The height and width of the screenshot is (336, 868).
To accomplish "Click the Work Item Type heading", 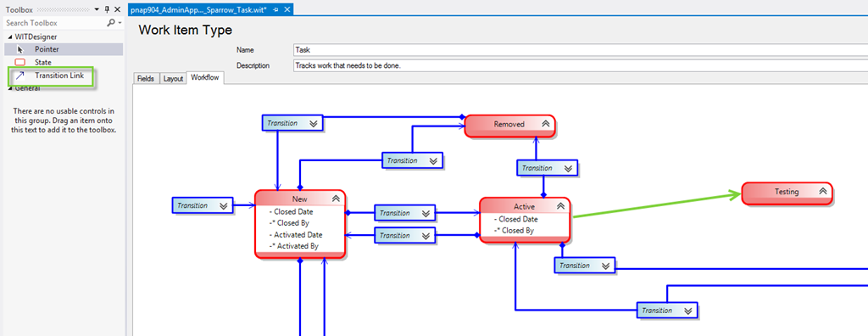I will (x=186, y=30).
